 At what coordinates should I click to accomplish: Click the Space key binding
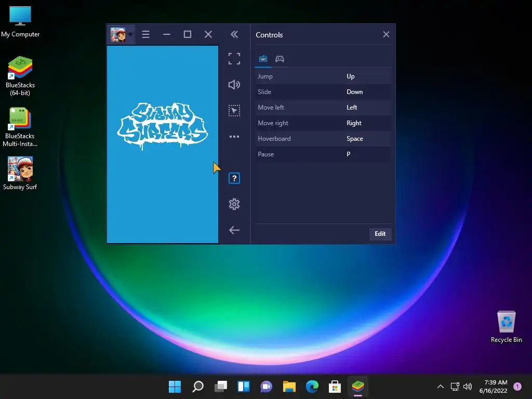[x=354, y=139]
